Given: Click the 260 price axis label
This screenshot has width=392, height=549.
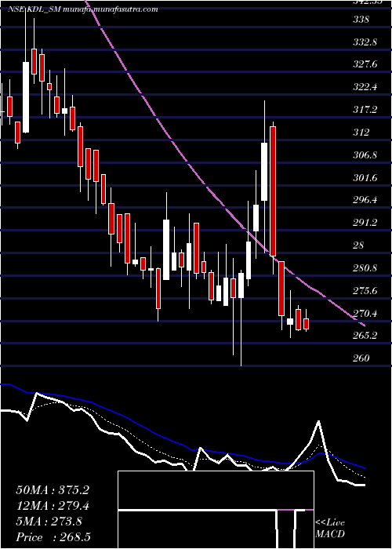Looking at the screenshot, I should click(361, 358).
